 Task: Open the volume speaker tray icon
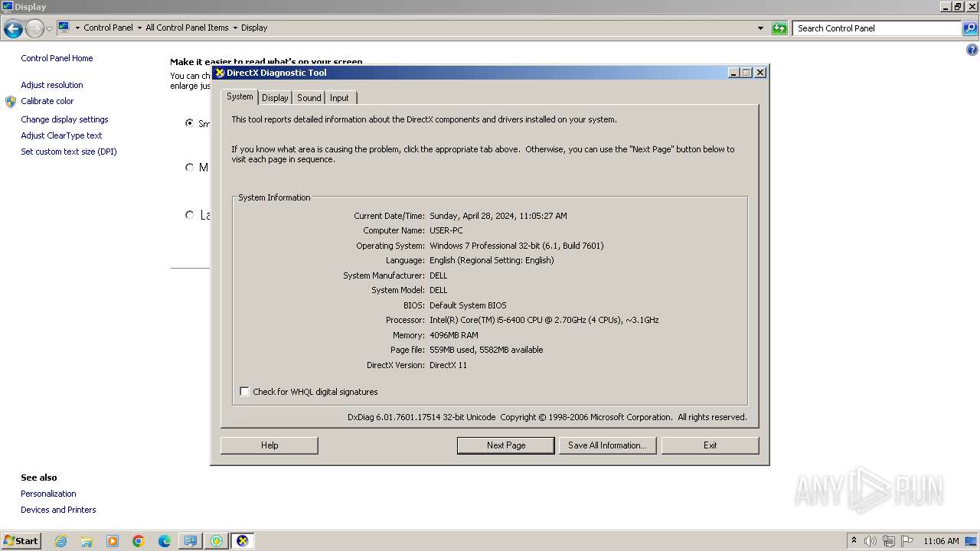pyautogui.click(x=871, y=541)
